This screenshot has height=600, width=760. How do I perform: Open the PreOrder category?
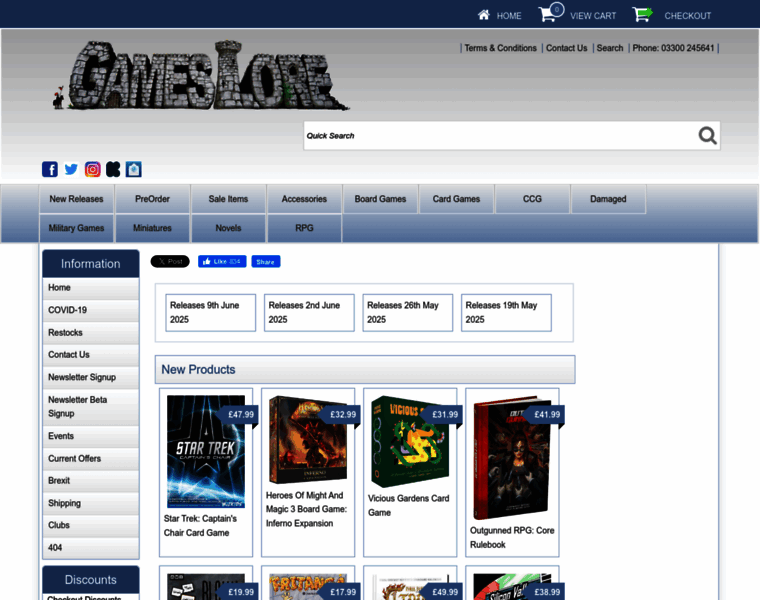[x=152, y=199]
